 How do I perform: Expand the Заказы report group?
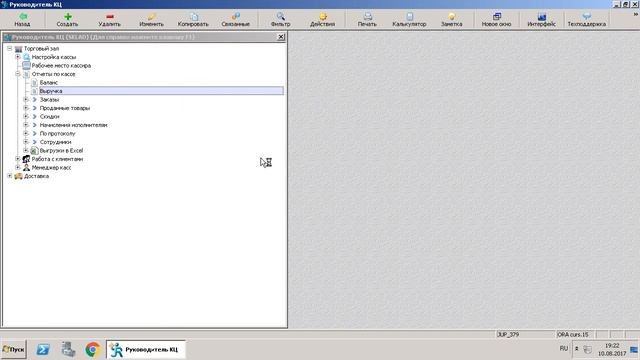pos(26,99)
